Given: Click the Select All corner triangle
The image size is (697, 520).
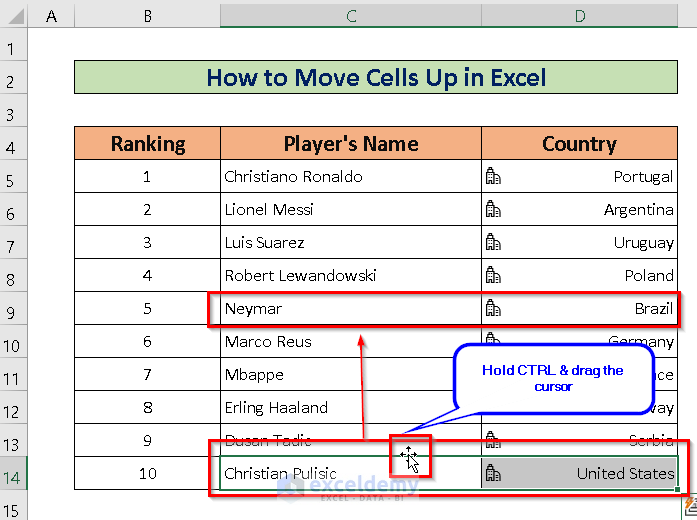Looking at the screenshot, I should click(x=16, y=16).
